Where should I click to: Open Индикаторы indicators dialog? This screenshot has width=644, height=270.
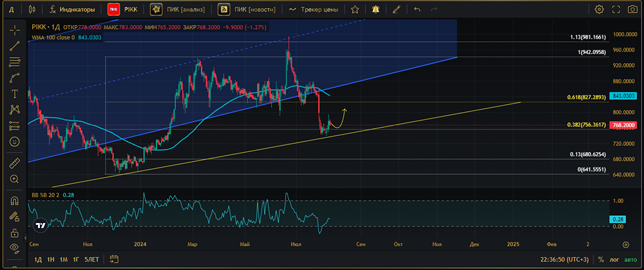tap(72, 9)
